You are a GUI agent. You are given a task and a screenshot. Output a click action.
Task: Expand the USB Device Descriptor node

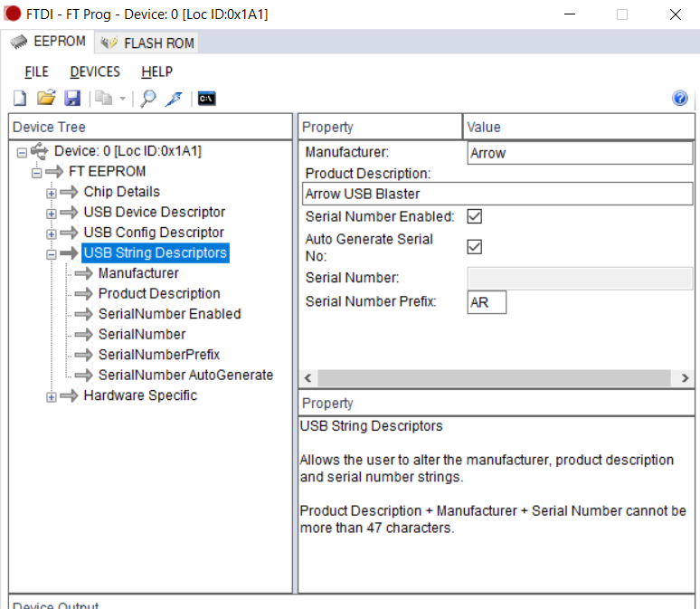[52, 214]
